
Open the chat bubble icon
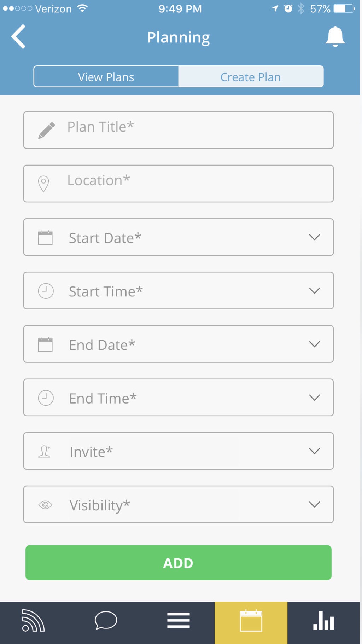(106, 620)
